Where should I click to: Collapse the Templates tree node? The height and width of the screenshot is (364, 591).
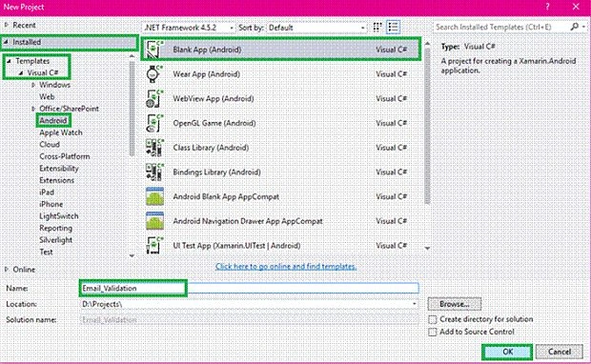click(x=9, y=61)
